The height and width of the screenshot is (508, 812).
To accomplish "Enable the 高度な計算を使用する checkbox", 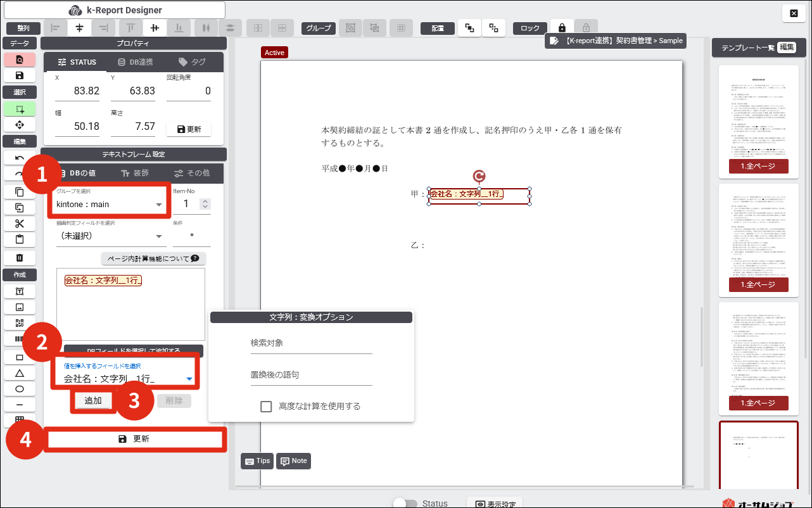I will point(267,406).
